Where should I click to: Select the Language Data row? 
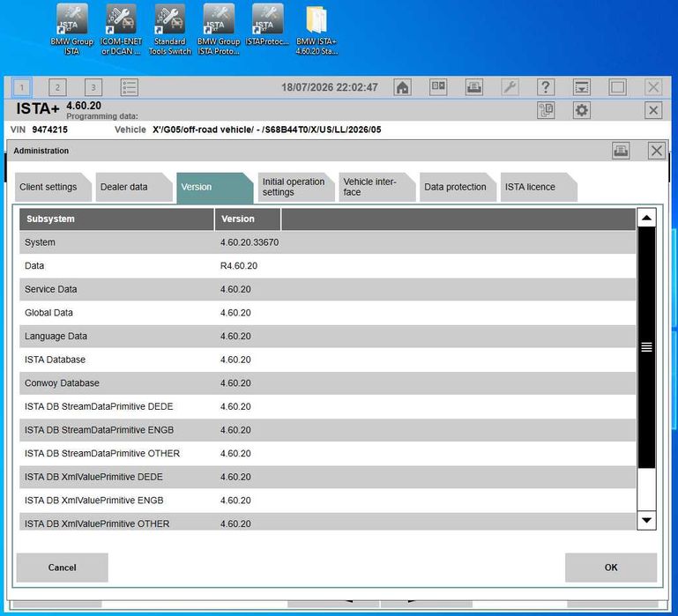pos(327,337)
